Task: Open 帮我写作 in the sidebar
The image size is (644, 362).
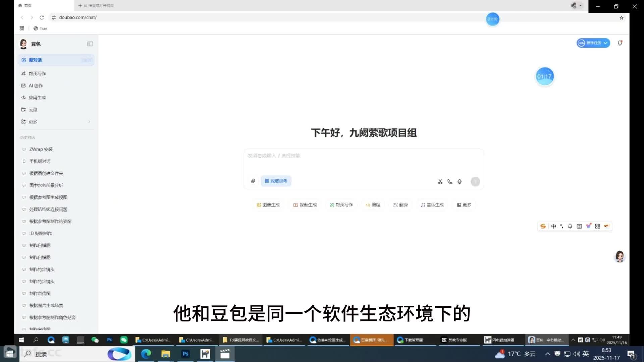Action: point(37,73)
